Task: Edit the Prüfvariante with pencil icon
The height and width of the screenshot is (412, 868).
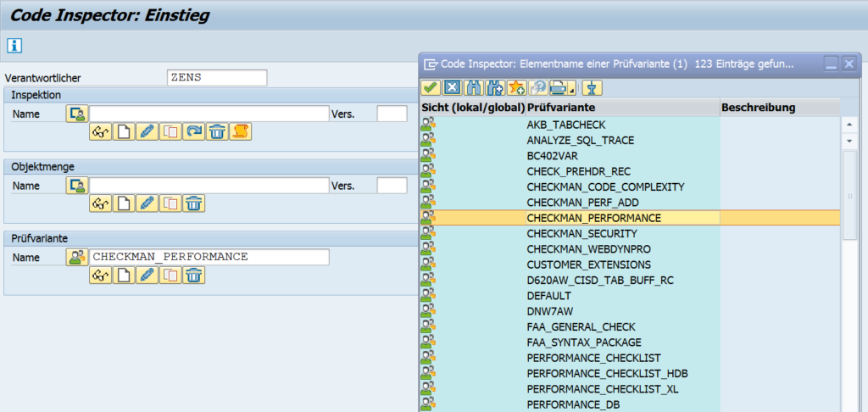Action: click(x=147, y=275)
